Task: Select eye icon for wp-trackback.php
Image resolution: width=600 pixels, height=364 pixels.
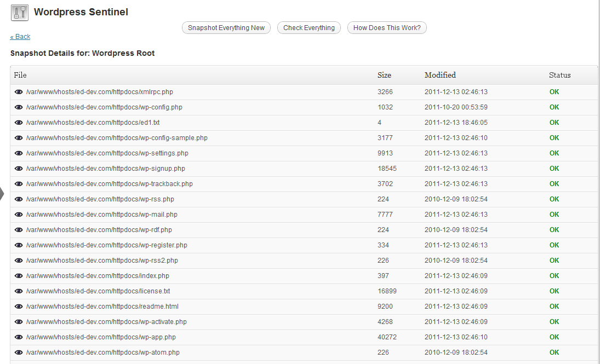Action: point(19,184)
